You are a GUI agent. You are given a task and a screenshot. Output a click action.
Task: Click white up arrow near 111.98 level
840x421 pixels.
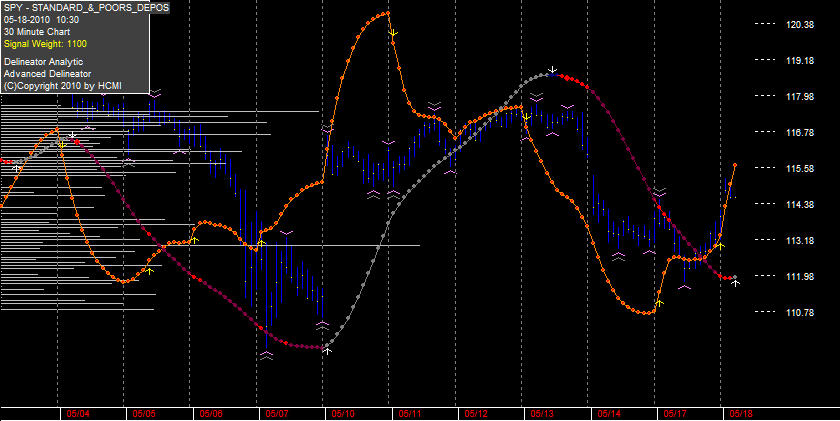[x=736, y=283]
